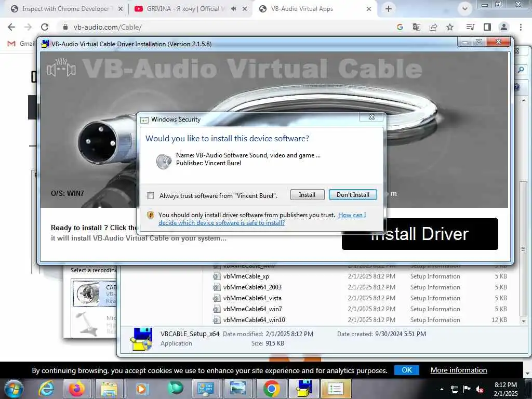Click OK on the cookies banner
This screenshot has width=532, height=399.
tap(406, 370)
